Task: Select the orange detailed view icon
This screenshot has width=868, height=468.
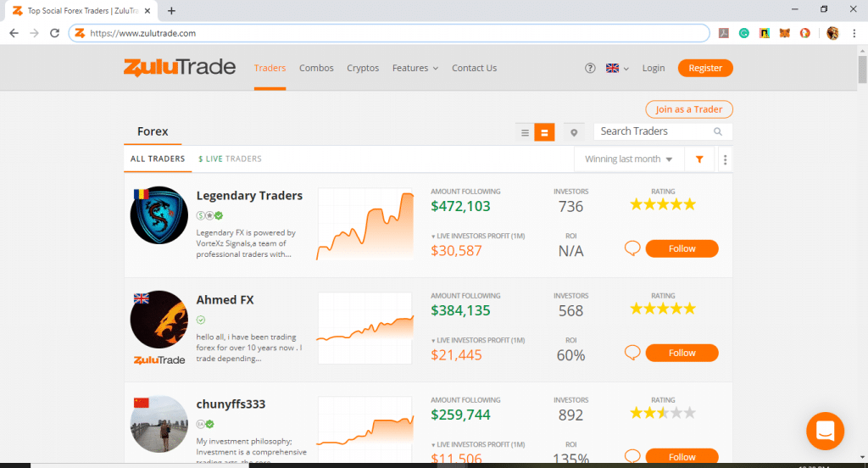Action: tap(544, 132)
